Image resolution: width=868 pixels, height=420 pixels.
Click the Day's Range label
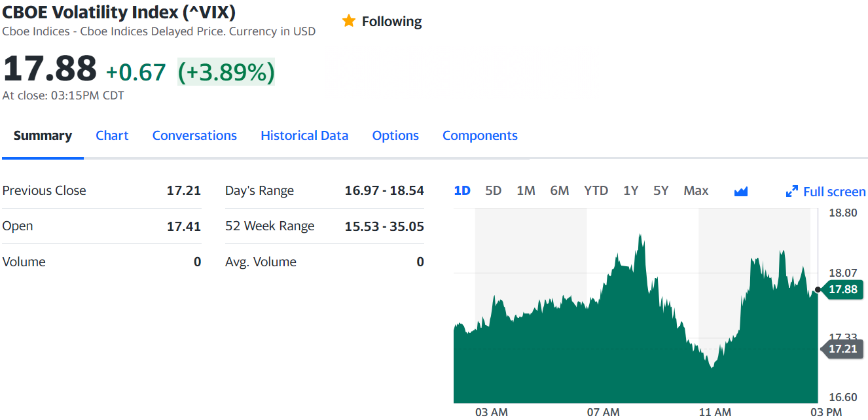pyautogui.click(x=259, y=190)
